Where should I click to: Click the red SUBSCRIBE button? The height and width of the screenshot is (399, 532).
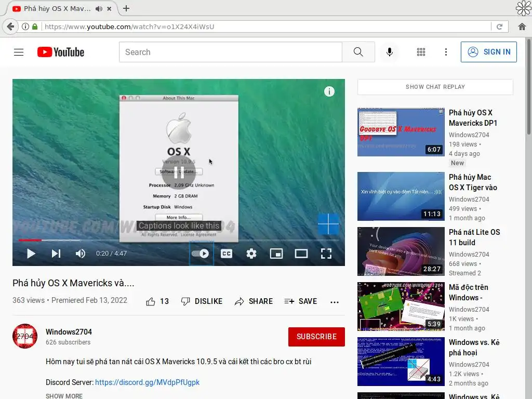tap(316, 337)
